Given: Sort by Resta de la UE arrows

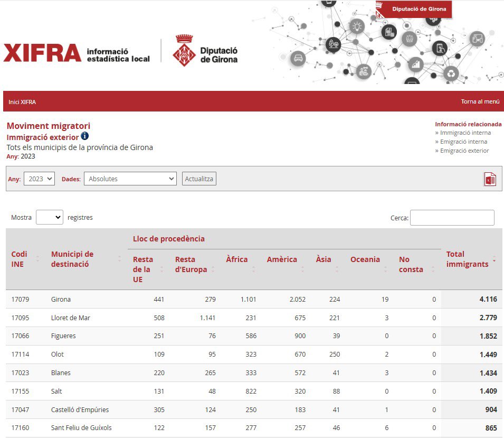Looking at the screenshot, I should coord(161,269).
